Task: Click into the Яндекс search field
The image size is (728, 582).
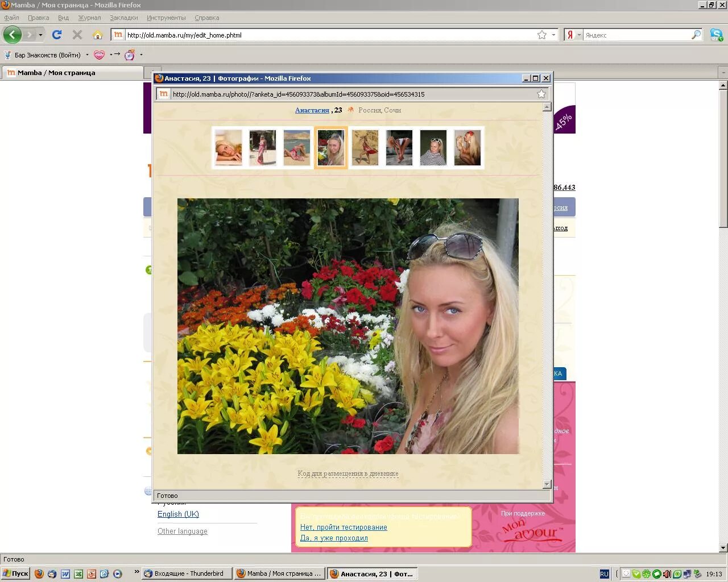Action: (x=637, y=35)
